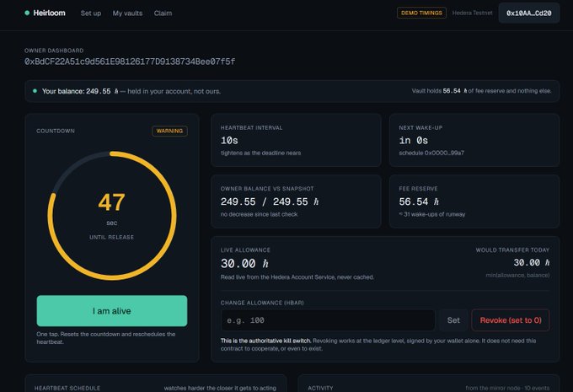
Task: Click the circular countdown progress ring
Action: click(x=112, y=216)
